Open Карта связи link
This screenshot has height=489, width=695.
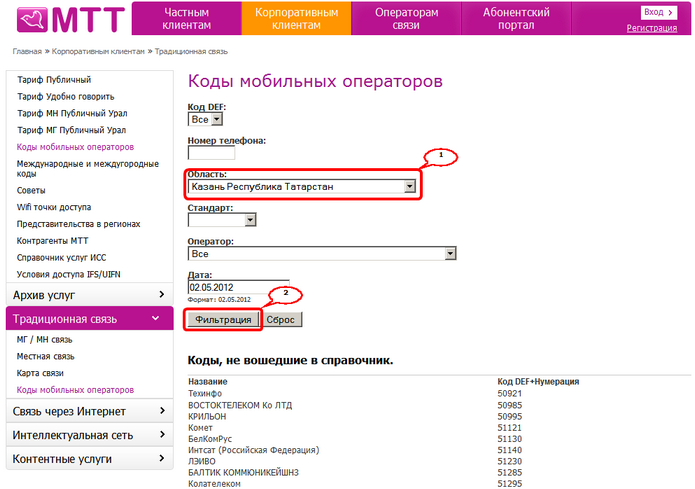click(x=40, y=373)
